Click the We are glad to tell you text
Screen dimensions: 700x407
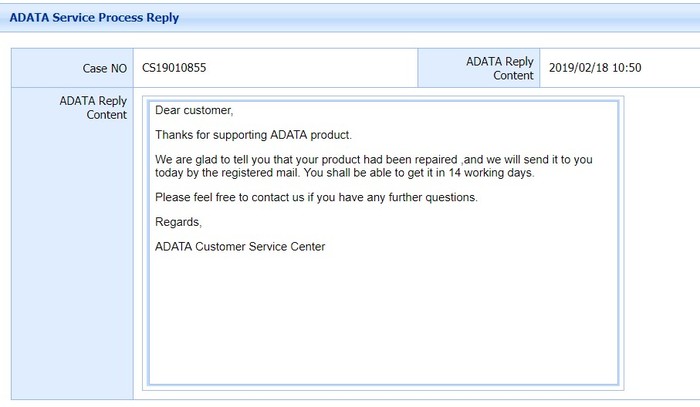[218, 160]
